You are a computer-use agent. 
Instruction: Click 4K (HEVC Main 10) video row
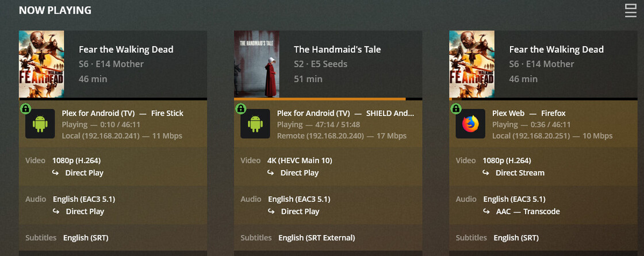tap(300, 160)
